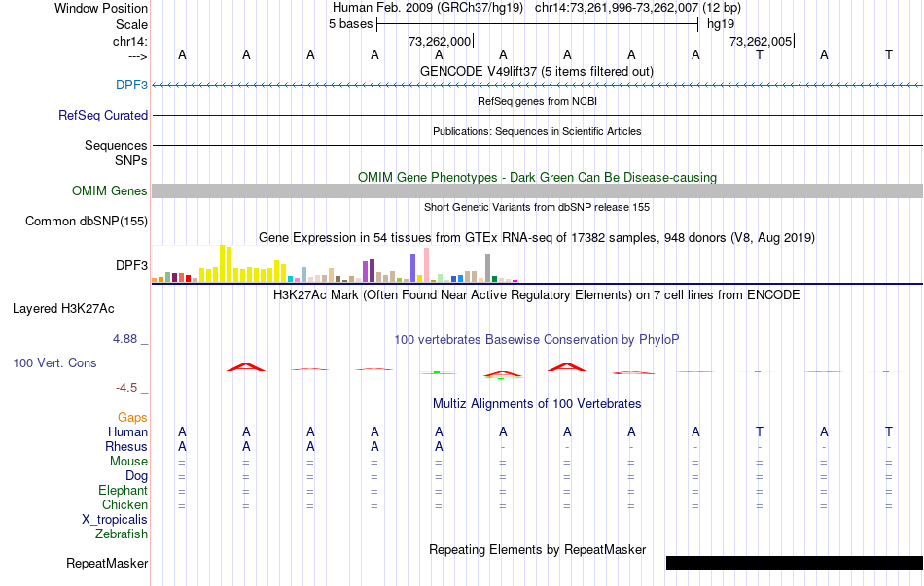
Task: Click the Common dbSNP(155) track label
Action: [87, 221]
